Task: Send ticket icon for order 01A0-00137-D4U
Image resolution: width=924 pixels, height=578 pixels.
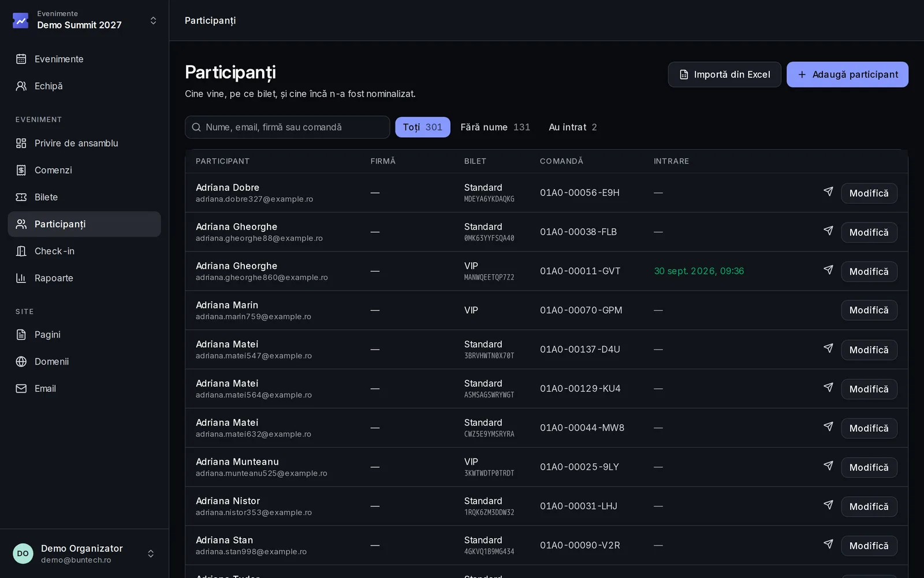Action: pos(828,348)
